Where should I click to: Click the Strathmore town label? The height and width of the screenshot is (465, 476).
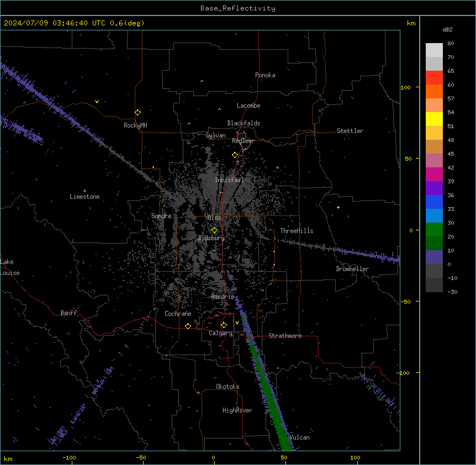[285, 336]
